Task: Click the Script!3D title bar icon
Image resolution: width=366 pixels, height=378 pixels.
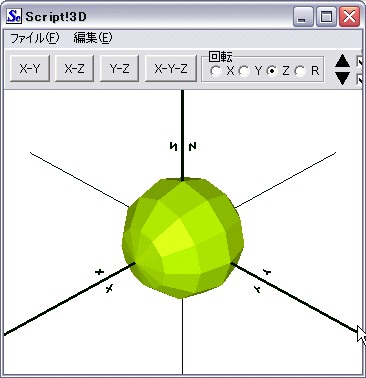Action: tap(14, 16)
